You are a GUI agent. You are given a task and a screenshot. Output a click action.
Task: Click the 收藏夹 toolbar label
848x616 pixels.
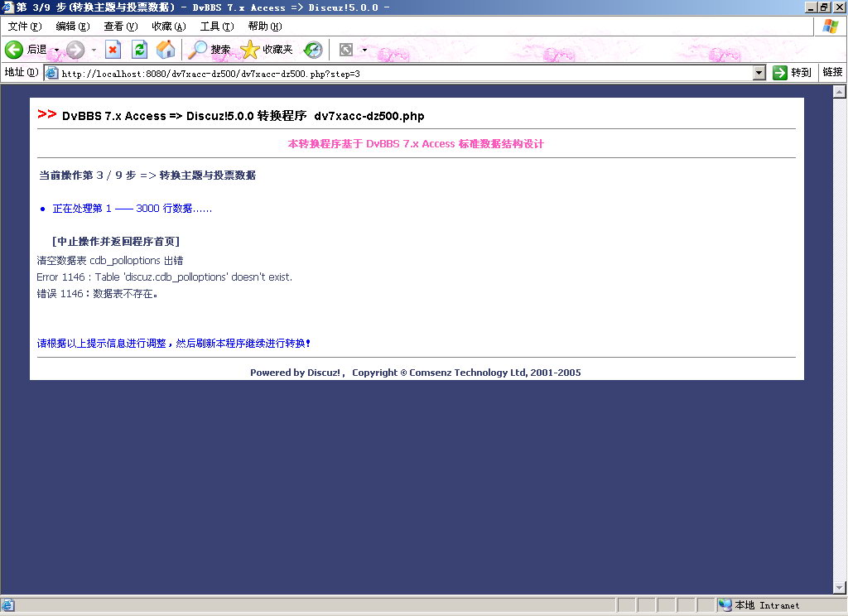click(x=277, y=50)
